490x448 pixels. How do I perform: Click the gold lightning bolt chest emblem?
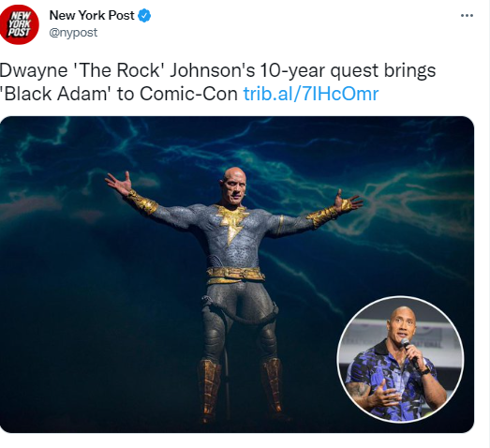click(232, 221)
